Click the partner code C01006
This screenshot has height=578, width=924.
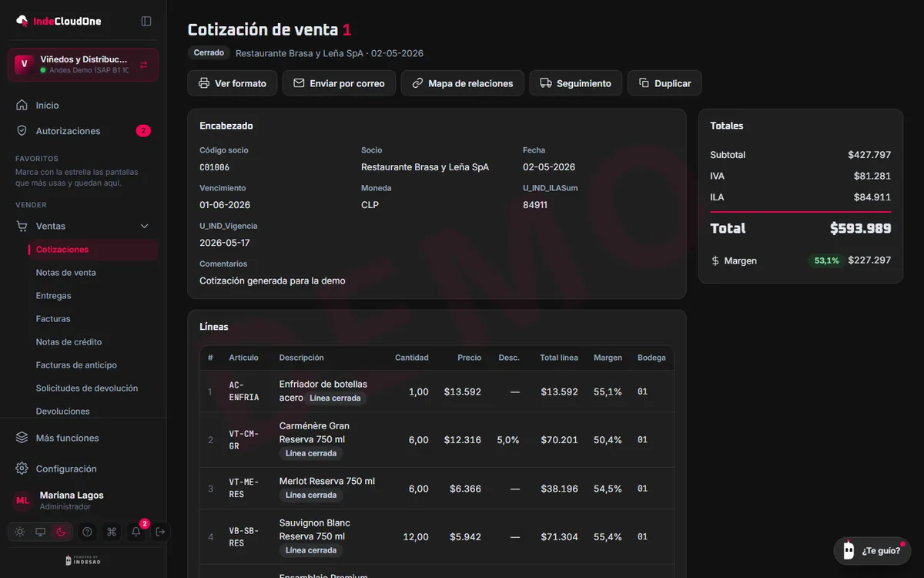[214, 167]
